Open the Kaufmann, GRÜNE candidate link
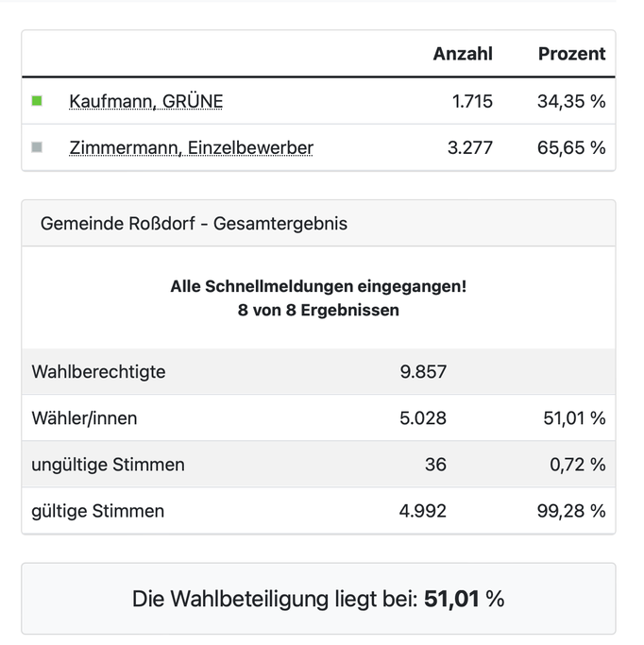 (146, 101)
